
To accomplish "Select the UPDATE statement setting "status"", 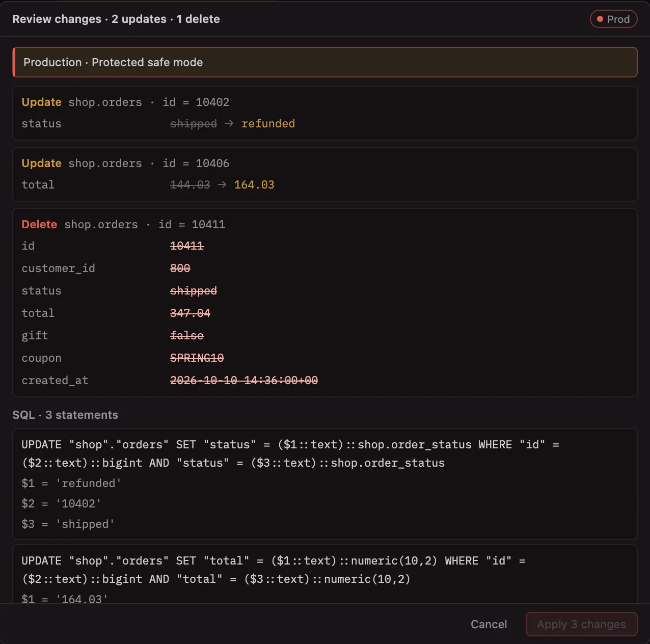I will point(290,453).
